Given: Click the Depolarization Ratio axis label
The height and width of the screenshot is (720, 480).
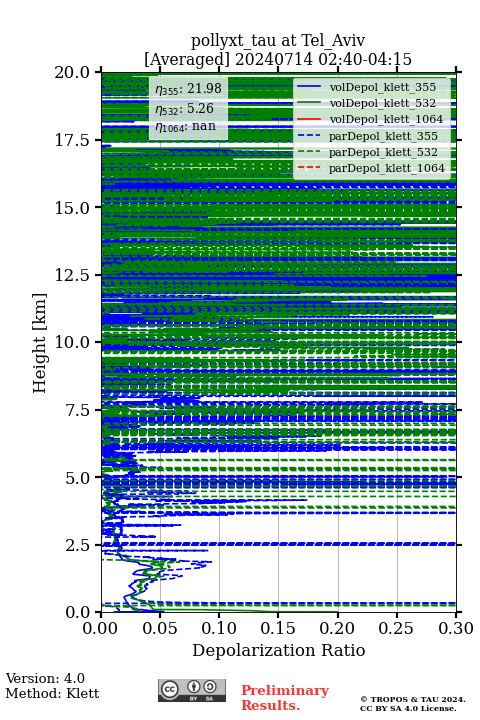Looking at the screenshot, I should [x=279, y=650].
